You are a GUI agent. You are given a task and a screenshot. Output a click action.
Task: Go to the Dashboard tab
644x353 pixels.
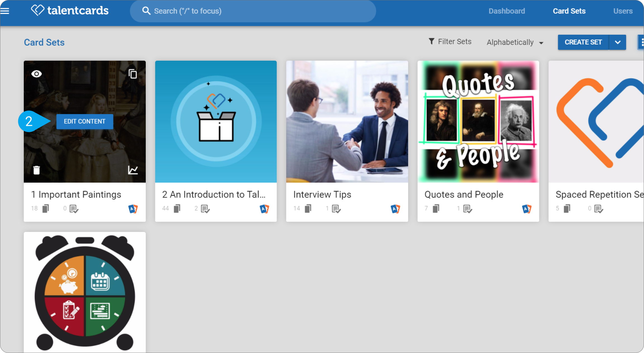(x=507, y=11)
